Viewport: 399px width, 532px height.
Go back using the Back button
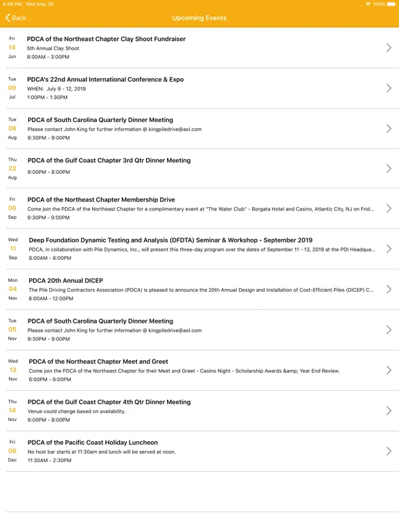(16, 18)
